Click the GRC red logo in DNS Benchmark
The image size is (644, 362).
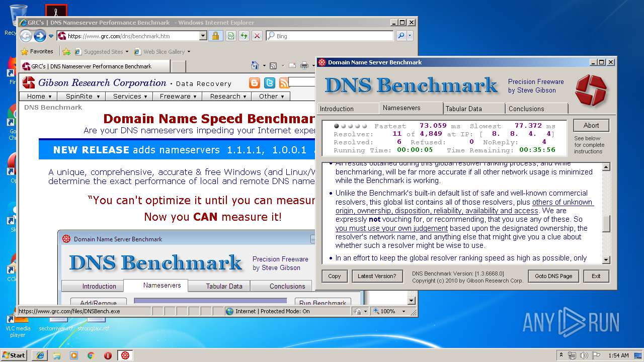(x=591, y=90)
